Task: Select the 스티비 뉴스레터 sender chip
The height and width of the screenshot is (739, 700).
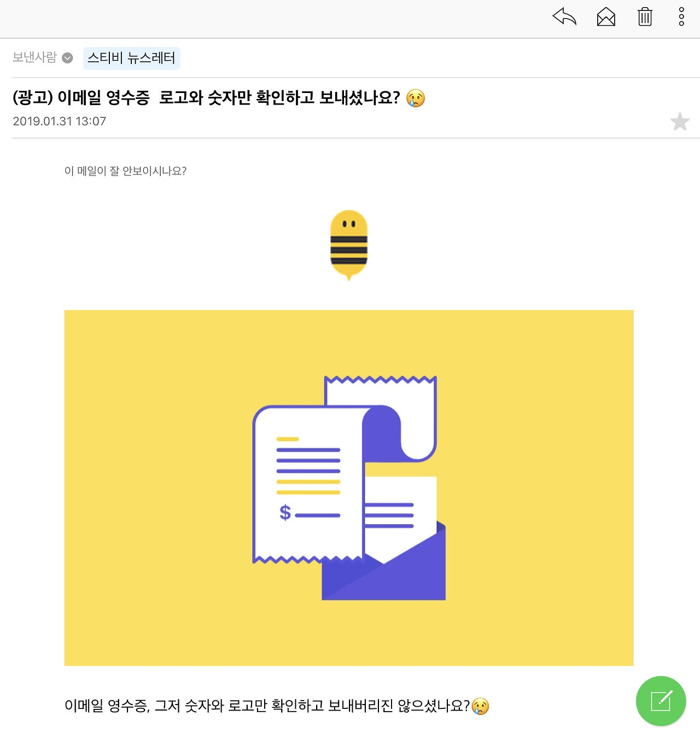Action: tap(131, 58)
